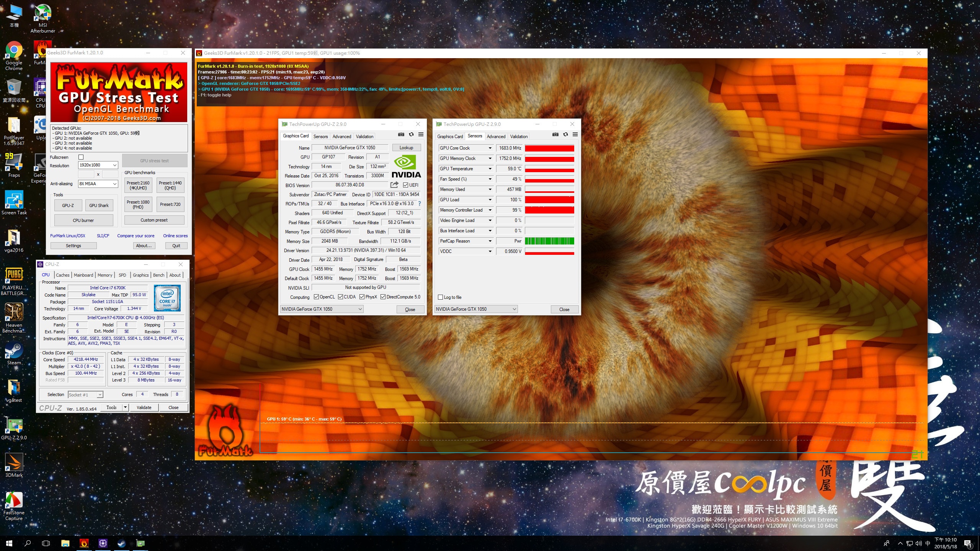Open FastStone Capture desktop icon
Viewport: 980px width, 551px height.
[x=14, y=506]
